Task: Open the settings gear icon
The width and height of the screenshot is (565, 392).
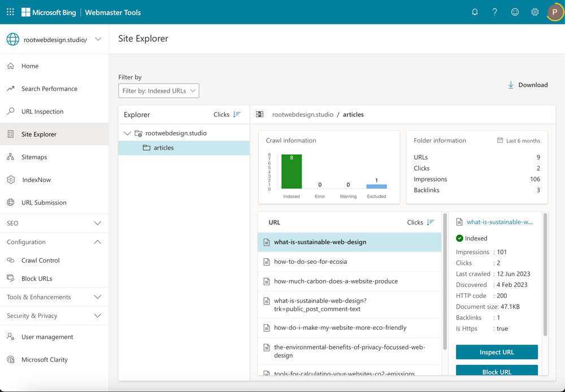Action: coord(534,12)
